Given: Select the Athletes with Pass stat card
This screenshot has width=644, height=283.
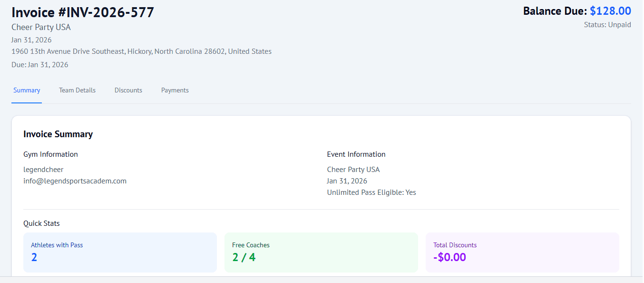Looking at the screenshot, I should pyautogui.click(x=120, y=253).
